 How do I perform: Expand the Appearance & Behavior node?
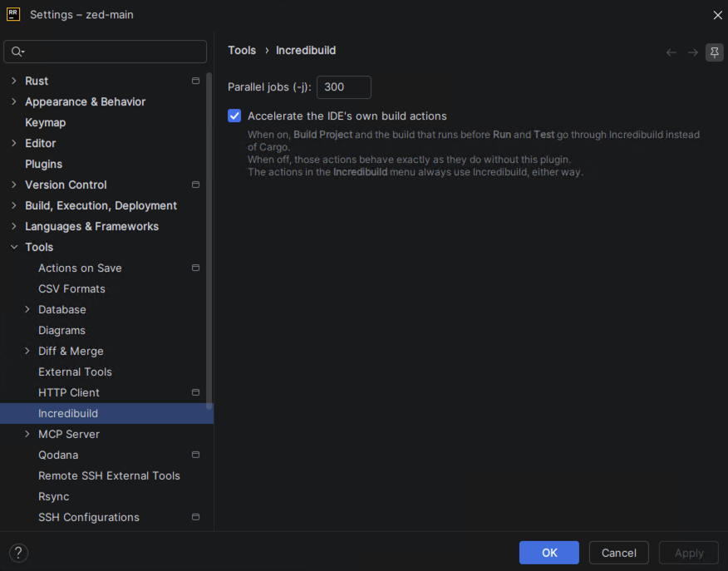coord(14,101)
